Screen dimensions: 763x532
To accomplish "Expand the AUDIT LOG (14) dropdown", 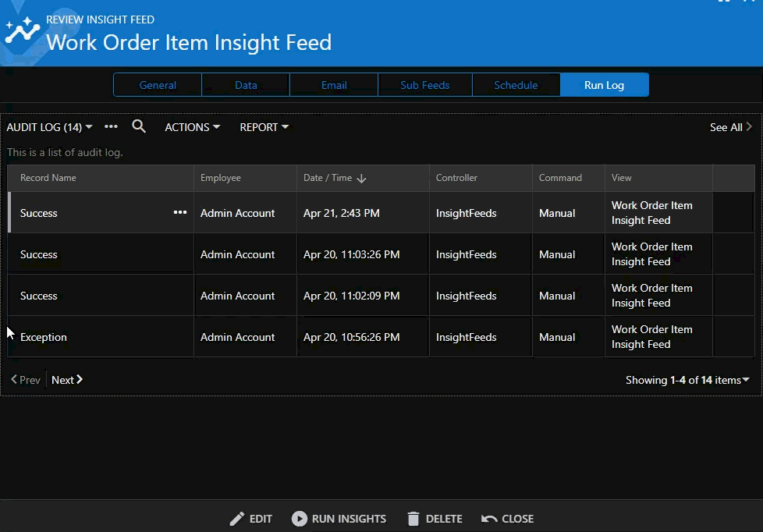I will [49, 127].
